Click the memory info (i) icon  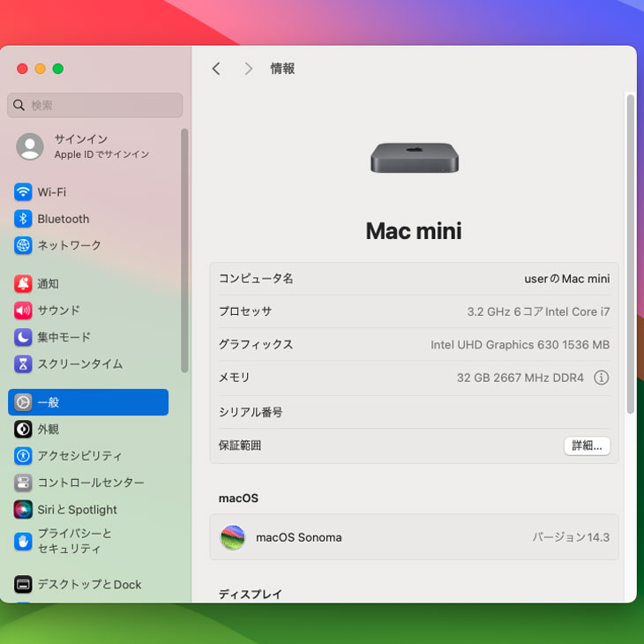pyautogui.click(x=601, y=377)
